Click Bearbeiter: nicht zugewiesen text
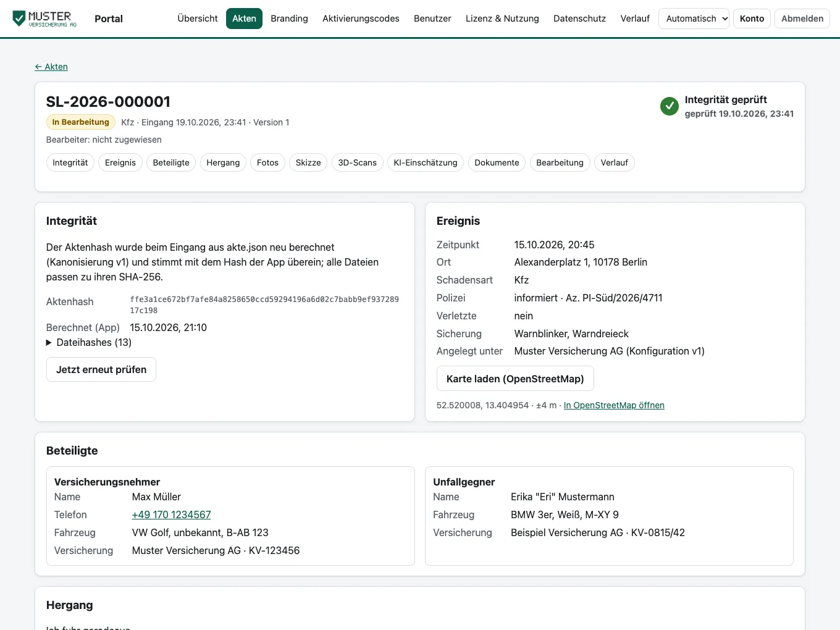Image resolution: width=840 pixels, height=630 pixels. pos(104,140)
